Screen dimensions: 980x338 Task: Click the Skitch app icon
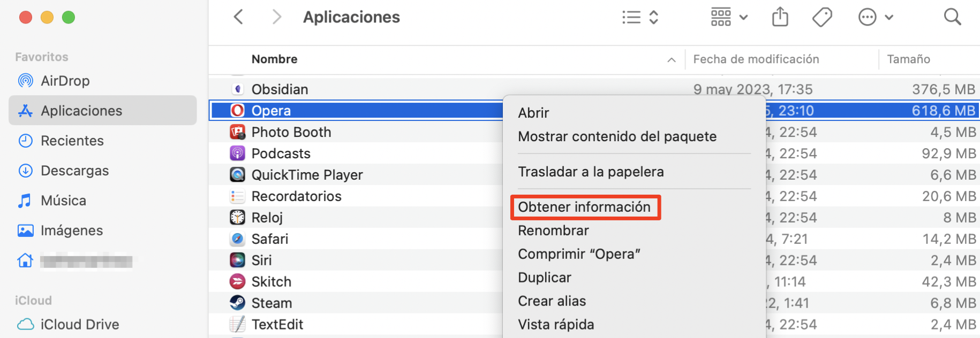237,281
